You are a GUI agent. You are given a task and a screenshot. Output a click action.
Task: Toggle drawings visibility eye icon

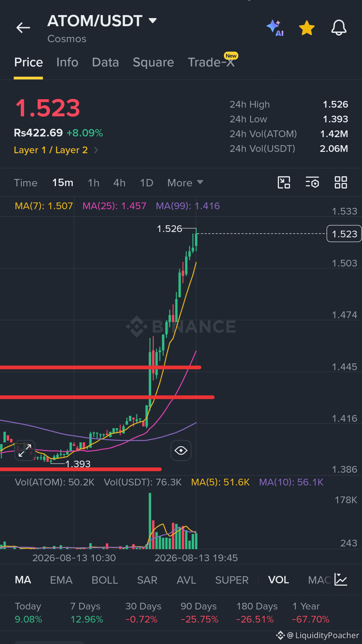[x=181, y=450]
